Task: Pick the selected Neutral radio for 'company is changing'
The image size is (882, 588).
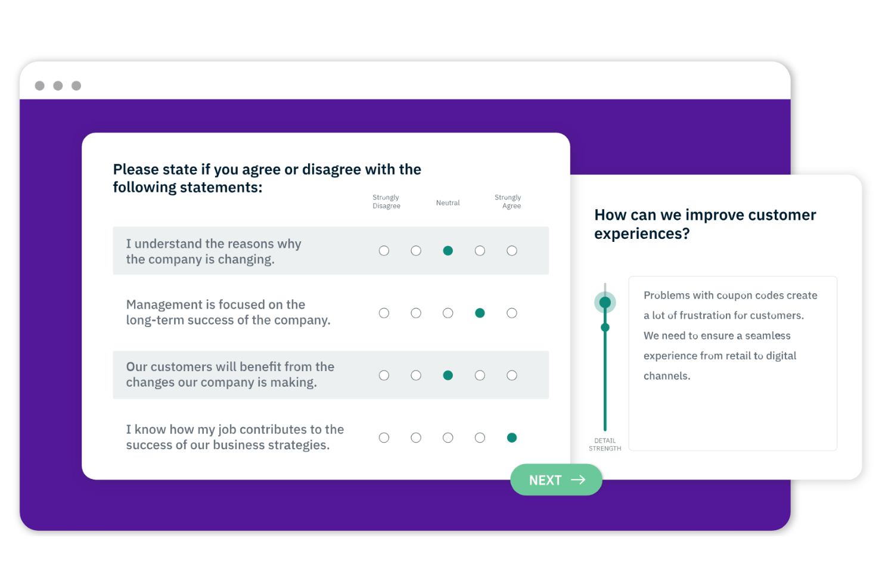Action: tap(448, 251)
